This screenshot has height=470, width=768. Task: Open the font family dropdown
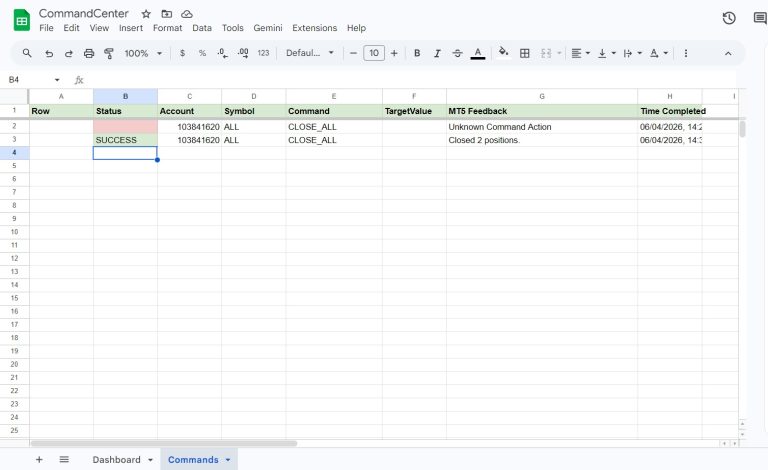[310, 53]
